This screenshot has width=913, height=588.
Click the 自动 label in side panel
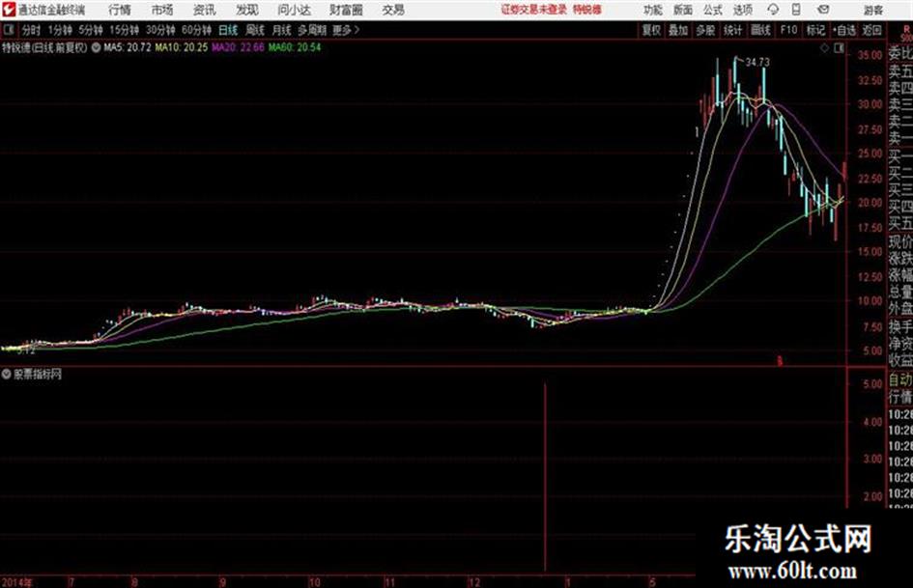click(900, 380)
